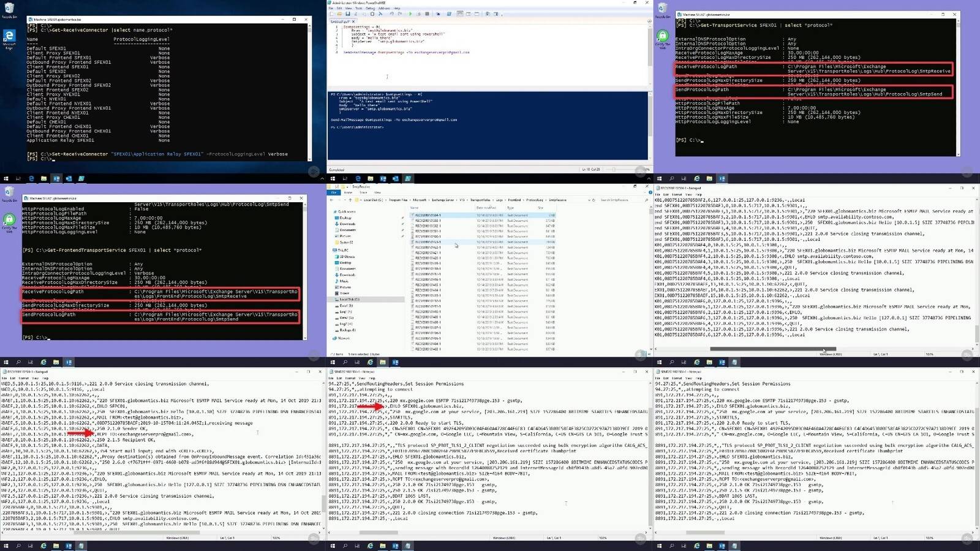Viewport: 980px width, 551px height.
Task: Open the File tab in File Explorer
Action: (x=334, y=192)
